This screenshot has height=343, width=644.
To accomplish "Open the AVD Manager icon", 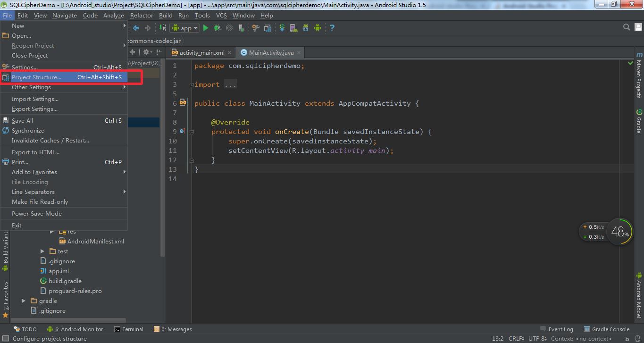I will [x=293, y=28].
